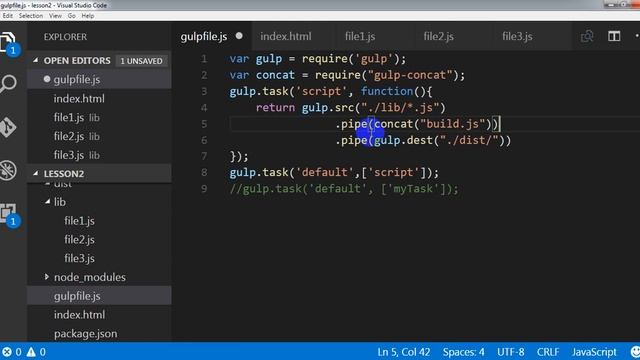This screenshot has height=360, width=640.
Task: Click the errors count icon in status bar
Action: tap(7, 352)
